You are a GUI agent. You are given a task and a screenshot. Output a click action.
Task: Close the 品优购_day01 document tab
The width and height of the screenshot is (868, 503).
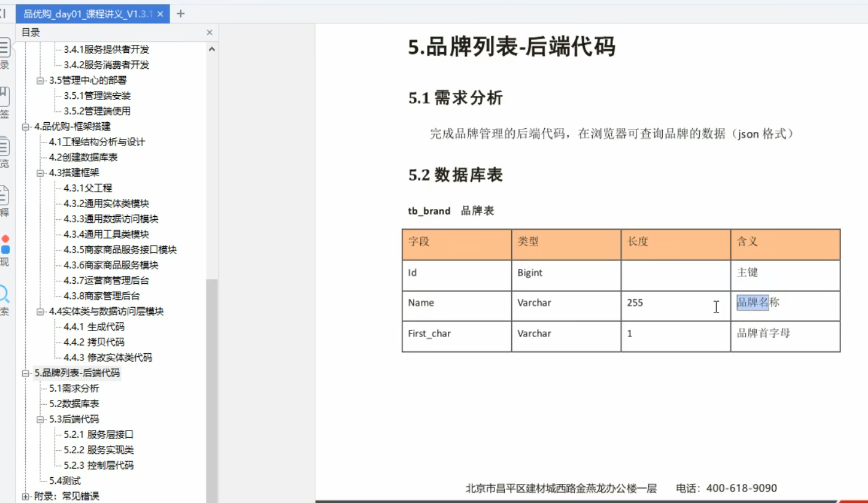(160, 14)
